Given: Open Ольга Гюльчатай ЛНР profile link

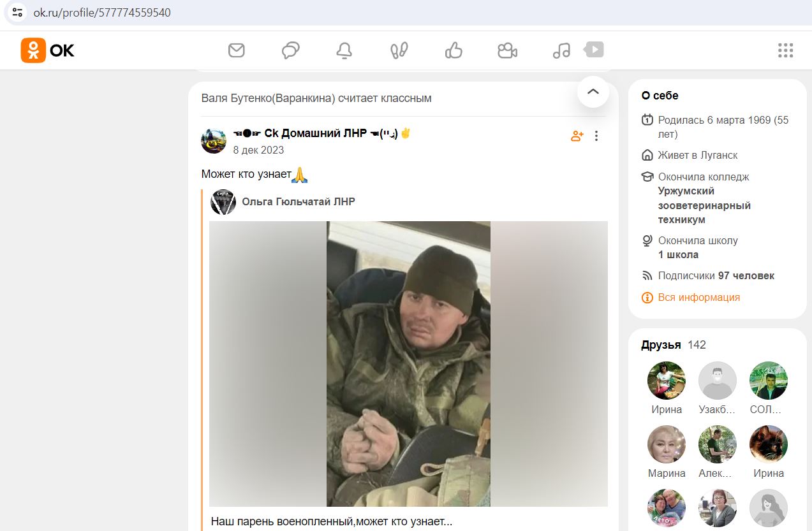Looking at the screenshot, I should (299, 201).
